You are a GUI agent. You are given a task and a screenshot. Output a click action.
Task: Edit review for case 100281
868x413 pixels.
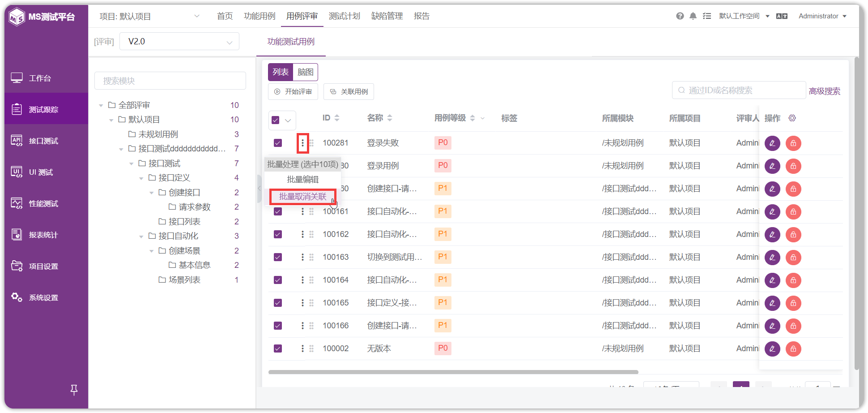(772, 143)
